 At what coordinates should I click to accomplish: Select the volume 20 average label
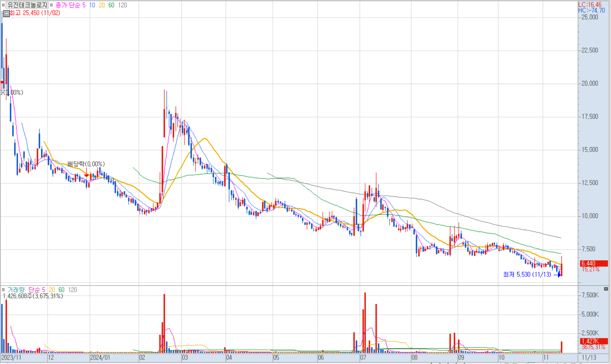pyautogui.click(x=51, y=290)
